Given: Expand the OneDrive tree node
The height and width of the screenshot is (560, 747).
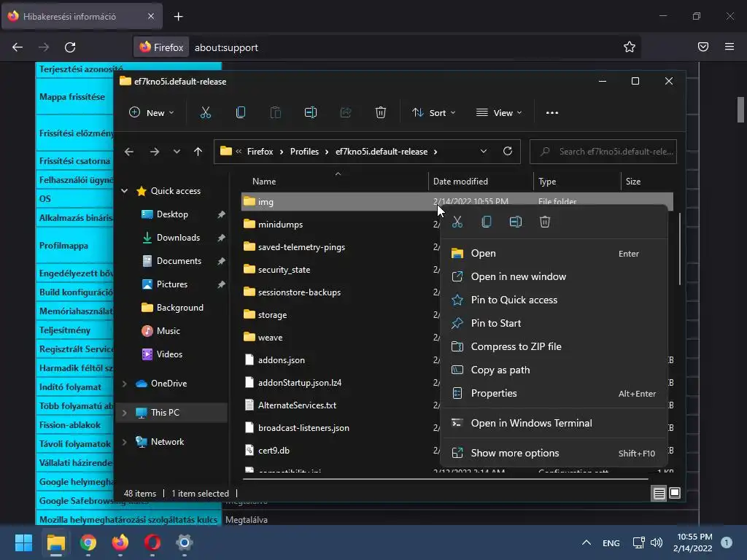Looking at the screenshot, I should coord(124,384).
